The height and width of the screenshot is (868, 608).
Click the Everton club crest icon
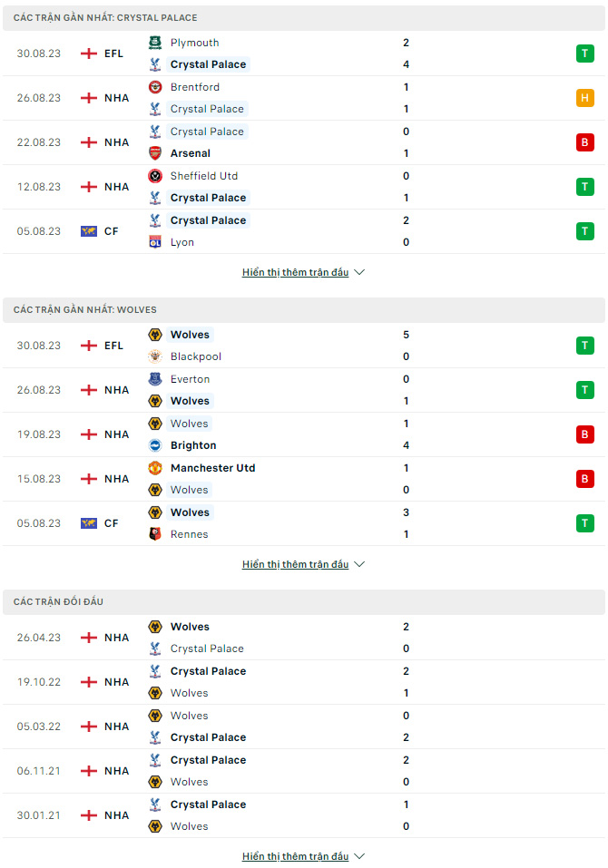155,379
